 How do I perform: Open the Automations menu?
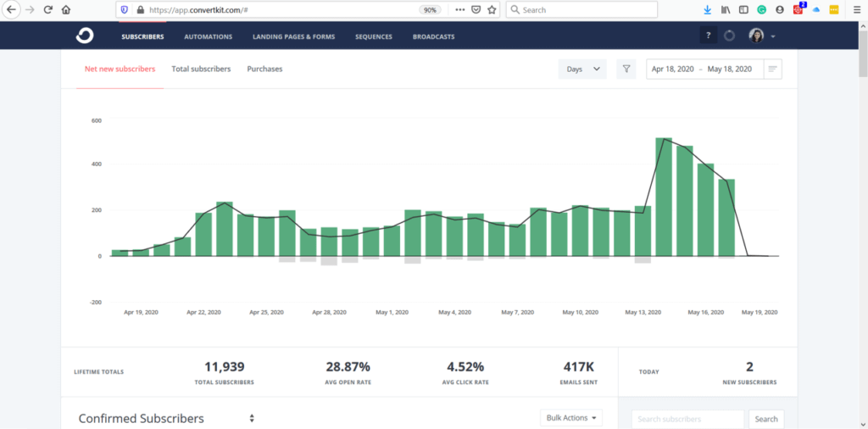pyautogui.click(x=209, y=36)
